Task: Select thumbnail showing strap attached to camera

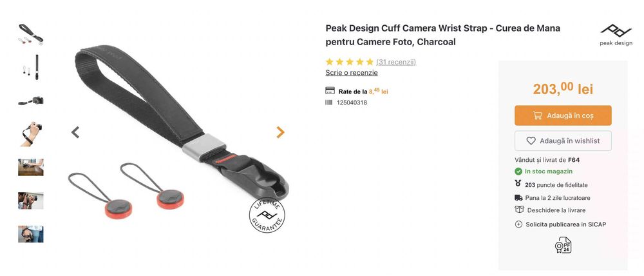Action: click(x=31, y=101)
